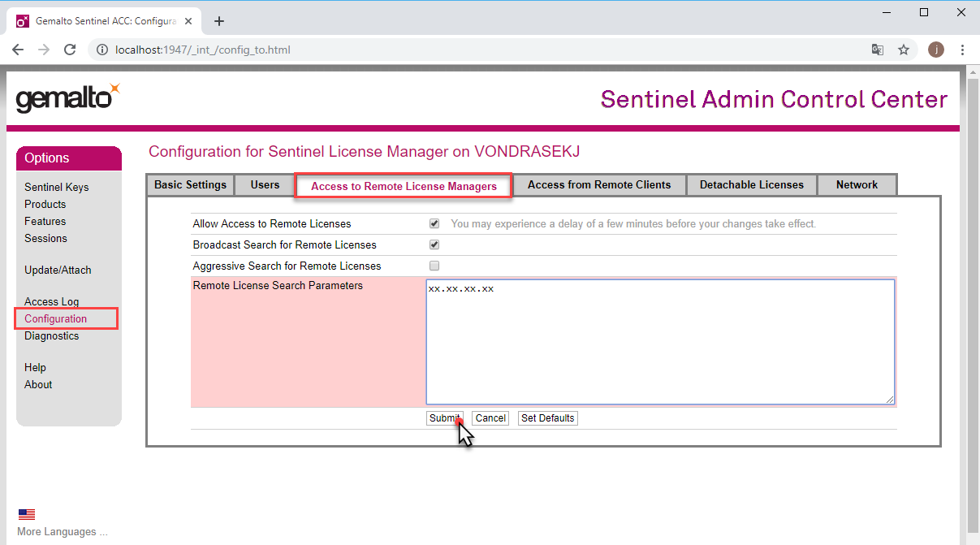Disable Broadcast Search for Remote Licenses
Viewport: 980px width, 545px height.
[x=434, y=244]
